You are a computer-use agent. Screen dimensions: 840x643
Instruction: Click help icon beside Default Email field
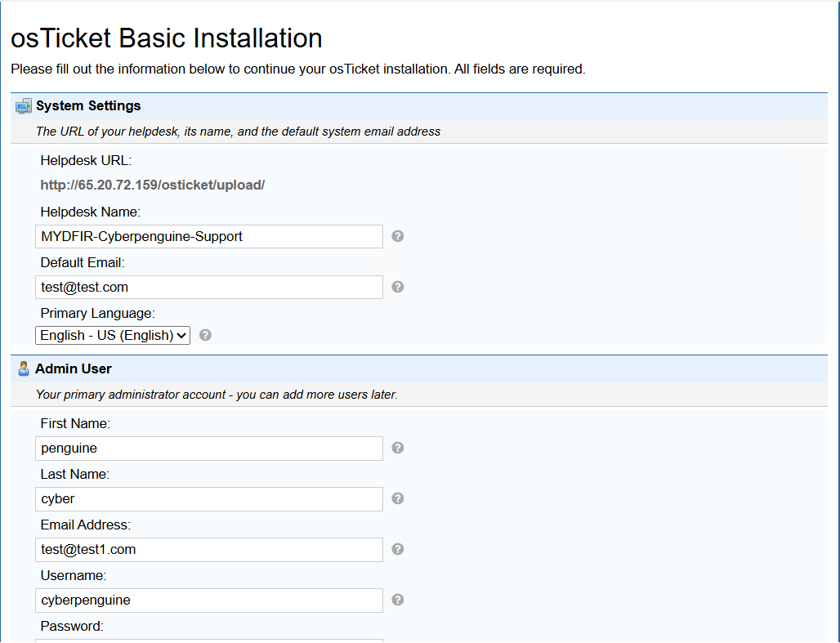coord(397,287)
